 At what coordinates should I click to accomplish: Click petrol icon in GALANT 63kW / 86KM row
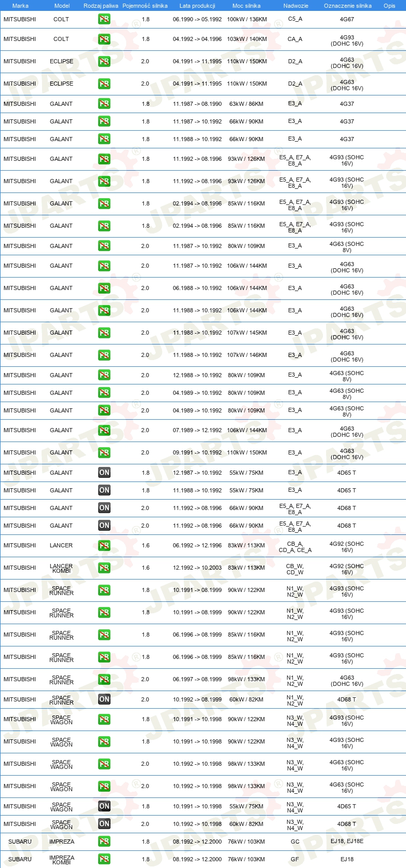point(104,104)
